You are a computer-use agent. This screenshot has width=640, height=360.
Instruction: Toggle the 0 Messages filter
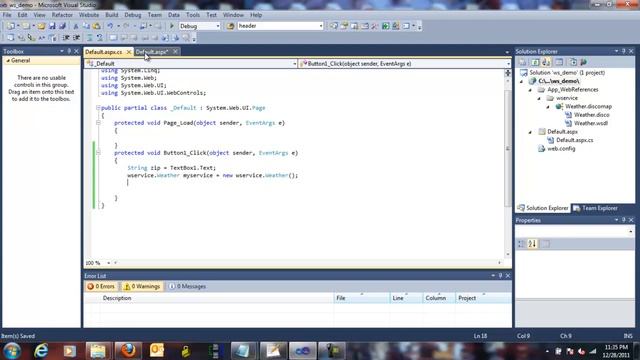(x=188, y=287)
